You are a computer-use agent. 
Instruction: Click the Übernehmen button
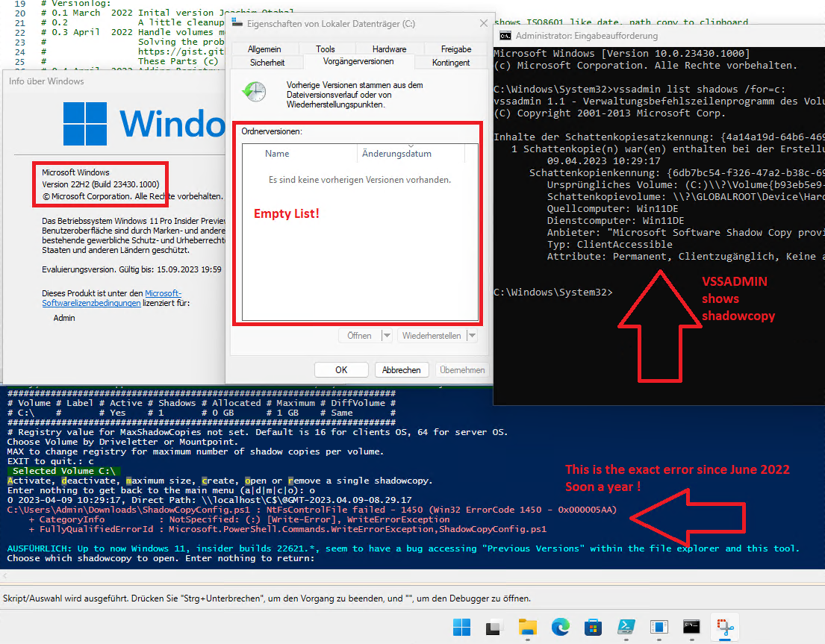462,369
